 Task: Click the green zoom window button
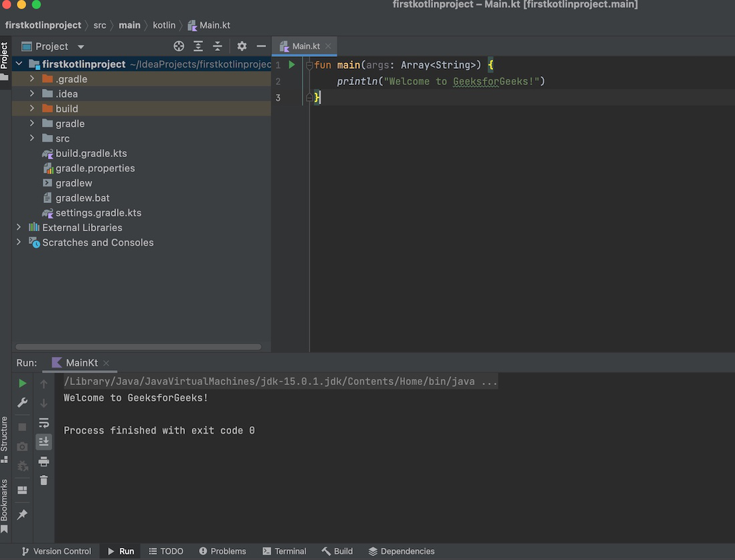coord(36,4)
